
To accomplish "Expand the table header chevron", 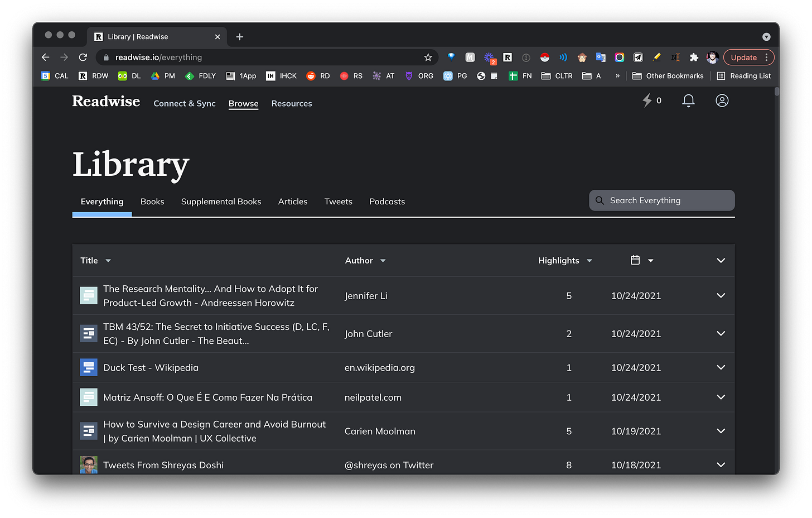I will (721, 261).
